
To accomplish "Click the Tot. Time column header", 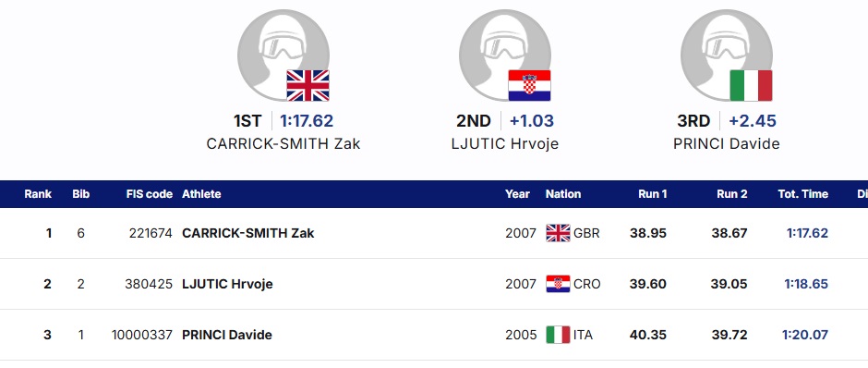I will (803, 194).
